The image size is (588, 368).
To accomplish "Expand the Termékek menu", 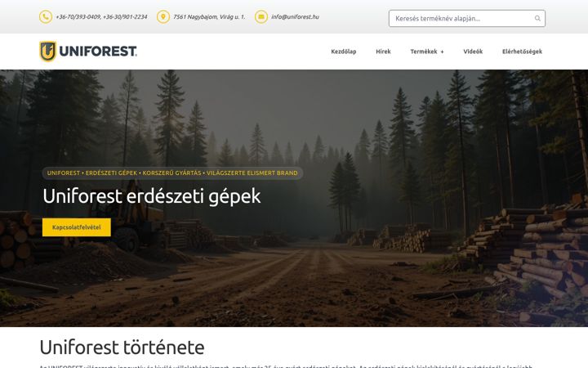I will [x=427, y=52].
